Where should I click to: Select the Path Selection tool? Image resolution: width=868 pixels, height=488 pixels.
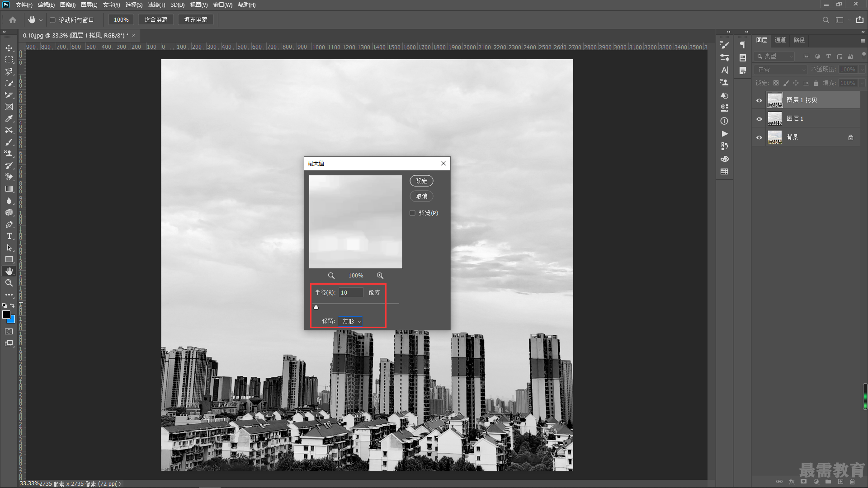click(x=9, y=248)
